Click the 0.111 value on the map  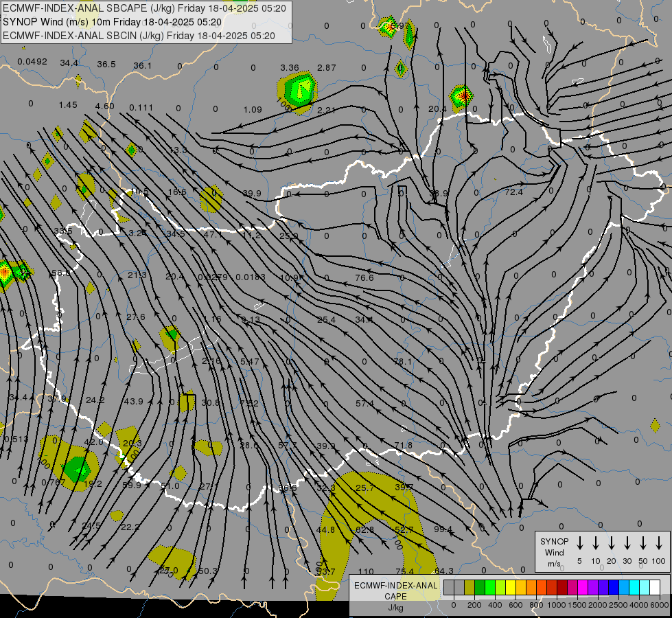(x=141, y=107)
